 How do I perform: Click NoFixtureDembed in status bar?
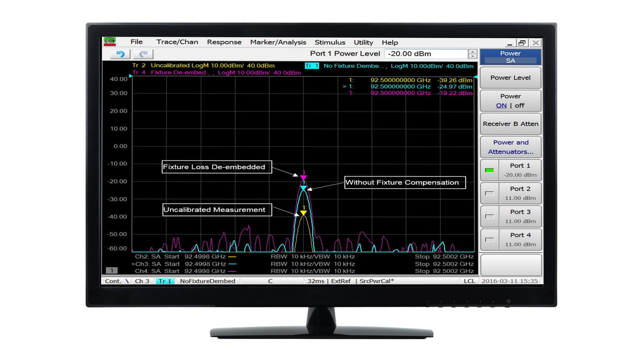pyautogui.click(x=208, y=281)
